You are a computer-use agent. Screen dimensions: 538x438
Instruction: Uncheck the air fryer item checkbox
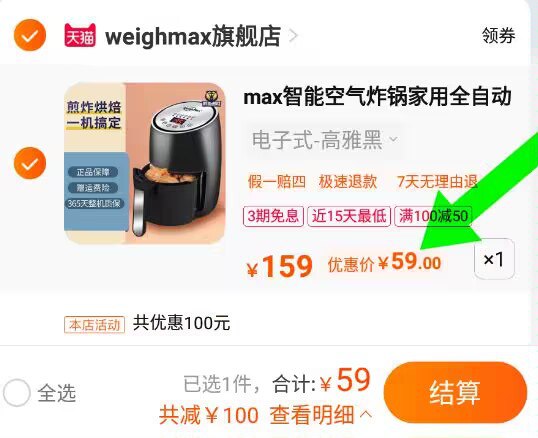pyautogui.click(x=30, y=163)
